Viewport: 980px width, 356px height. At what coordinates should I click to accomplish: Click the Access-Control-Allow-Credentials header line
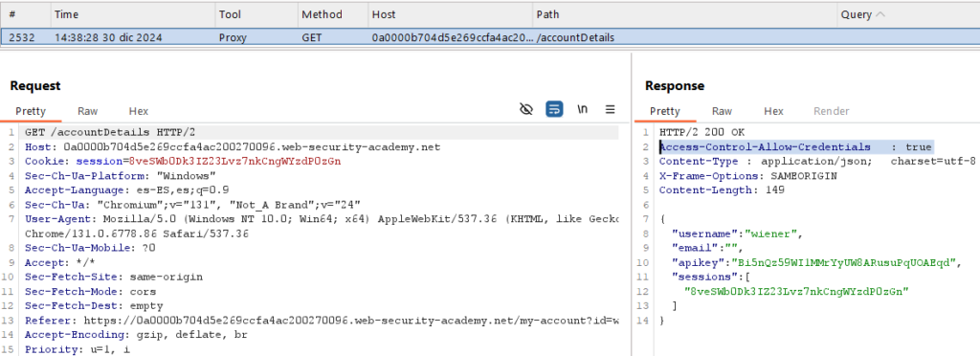(x=796, y=146)
